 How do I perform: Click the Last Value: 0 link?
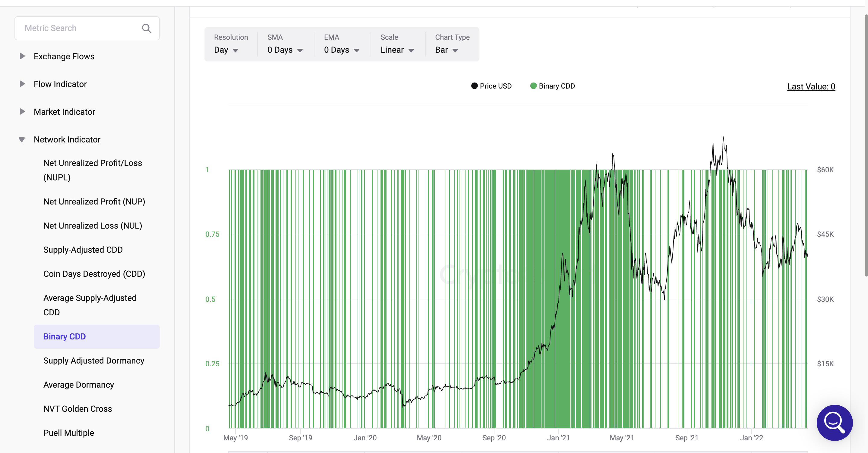811,86
